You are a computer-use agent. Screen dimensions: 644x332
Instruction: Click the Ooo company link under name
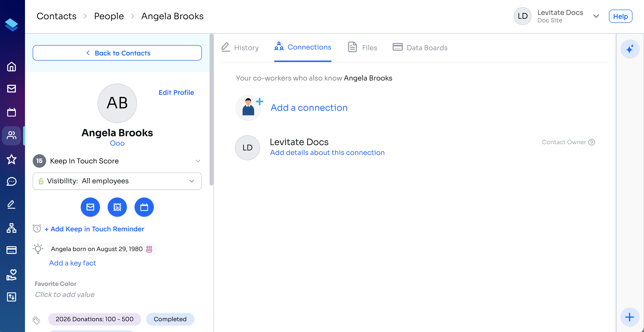tap(117, 143)
